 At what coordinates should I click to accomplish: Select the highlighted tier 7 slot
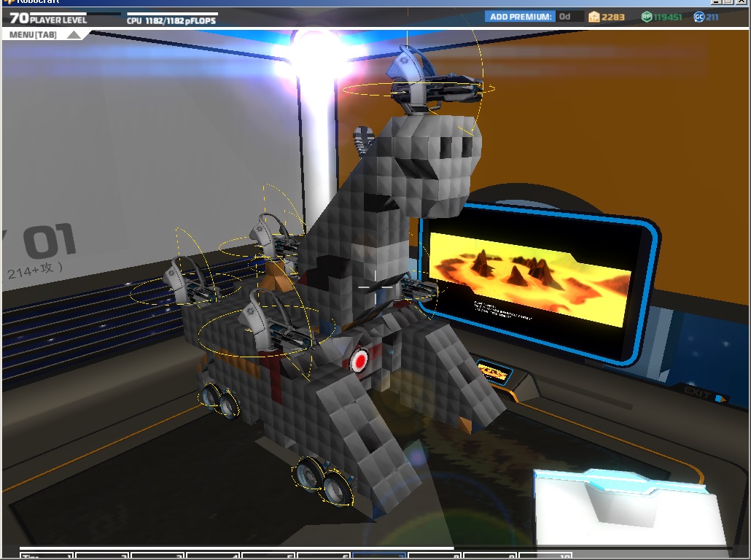point(379,556)
